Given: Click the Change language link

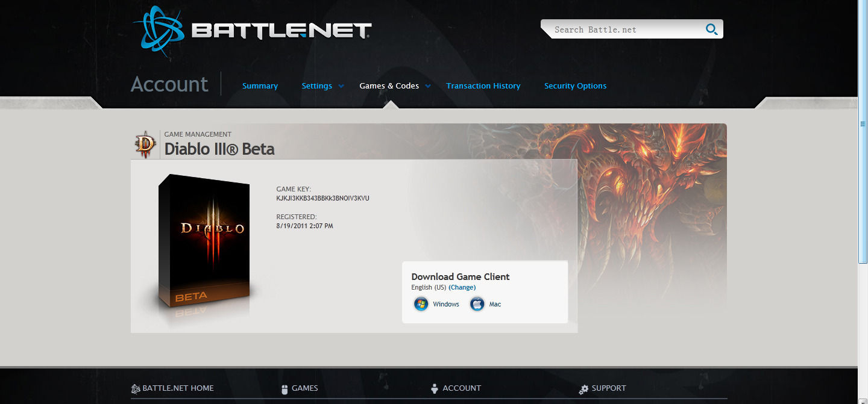Looking at the screenshot, I should pyautogui.click(x=462, y=287).
